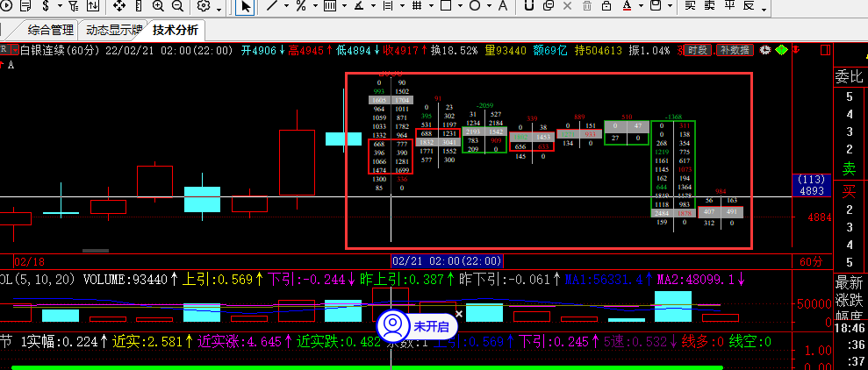Expand dropdown arrow beside circle tool
Viewport: 868px width, 370px height.
pyautogui.click(x=490, y=7)
